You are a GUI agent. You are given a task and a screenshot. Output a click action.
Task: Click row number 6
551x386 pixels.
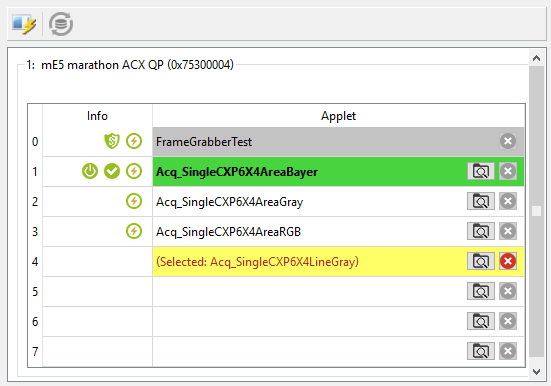pos(35,322)
